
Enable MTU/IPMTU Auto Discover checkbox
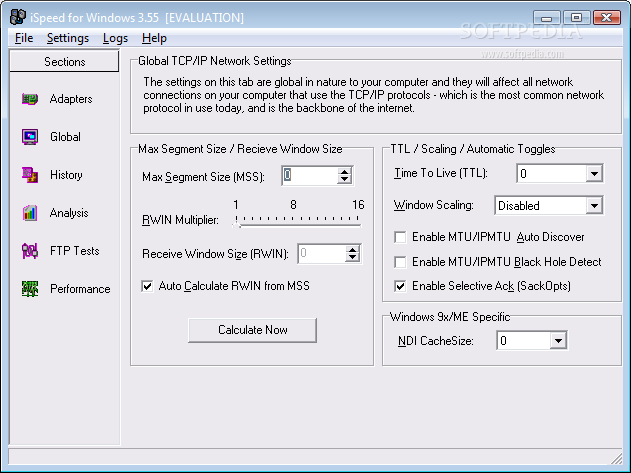pyautogui.click(x=400, y=237)
